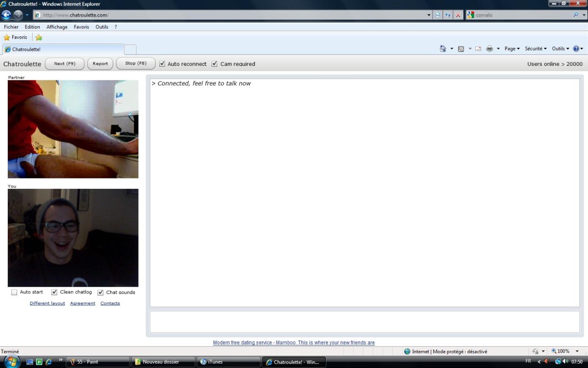The width and height of the screenshot is (588, 368).
Task: Click Internet Explorer quick launch icon
Action: click(49, 362)
